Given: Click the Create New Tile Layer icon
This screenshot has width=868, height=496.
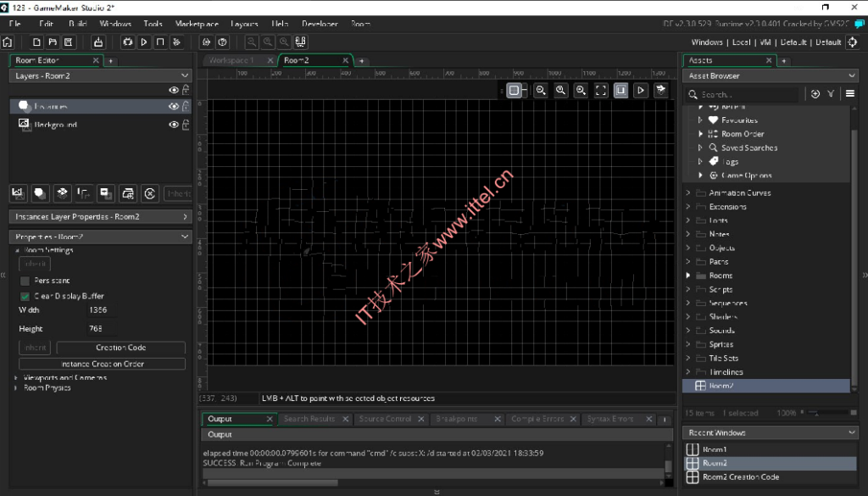Looking at the screenshot, I should (62, 193).
